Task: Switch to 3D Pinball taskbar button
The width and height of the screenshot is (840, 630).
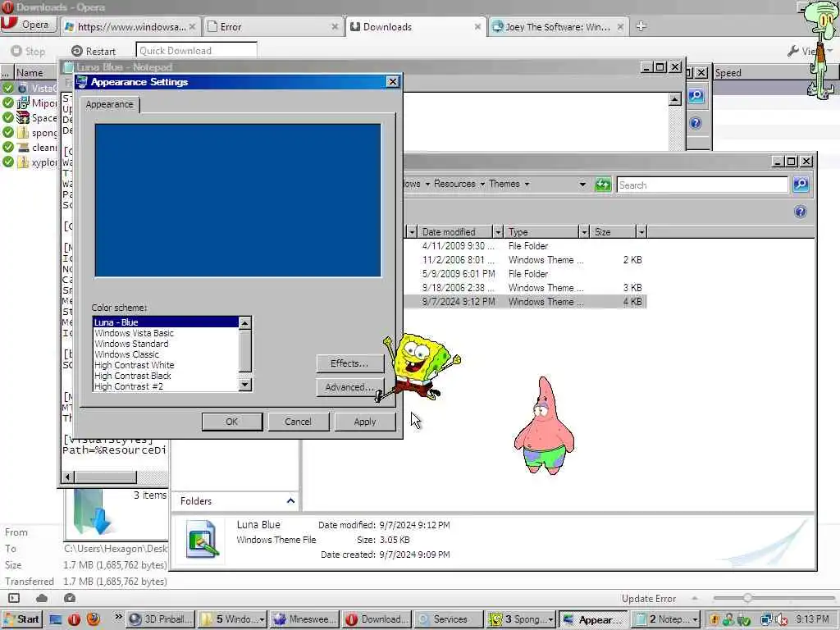Action: 161,619
